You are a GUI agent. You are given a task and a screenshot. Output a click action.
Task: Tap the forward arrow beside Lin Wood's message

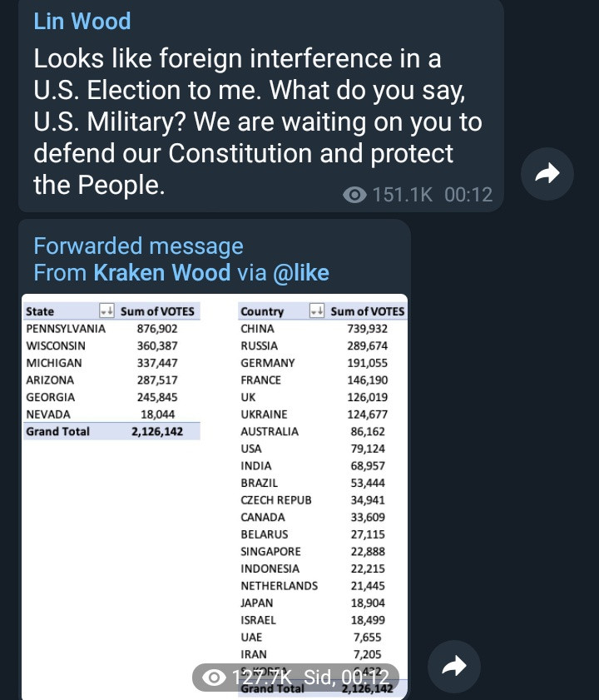[x=547, y=174]
